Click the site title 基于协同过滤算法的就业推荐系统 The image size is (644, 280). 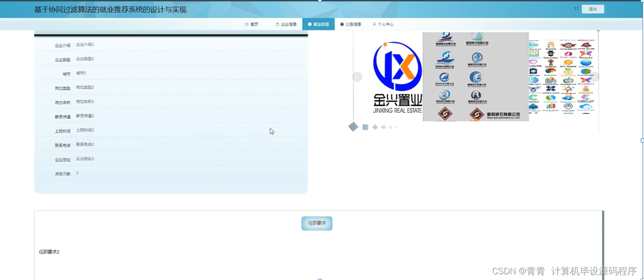point(110,10)
